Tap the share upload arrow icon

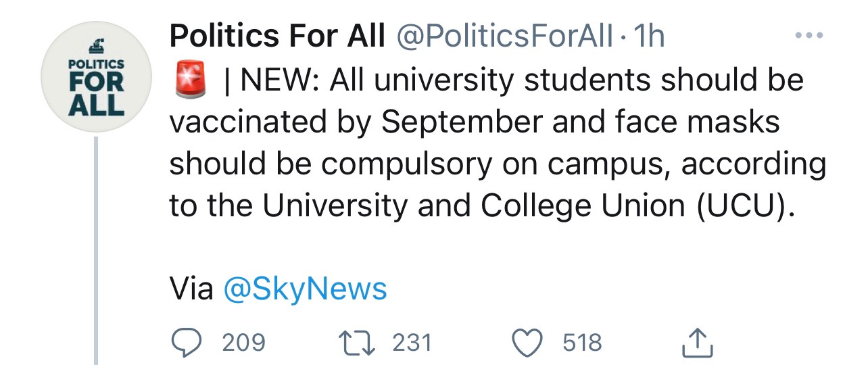[x=697, y=343]
